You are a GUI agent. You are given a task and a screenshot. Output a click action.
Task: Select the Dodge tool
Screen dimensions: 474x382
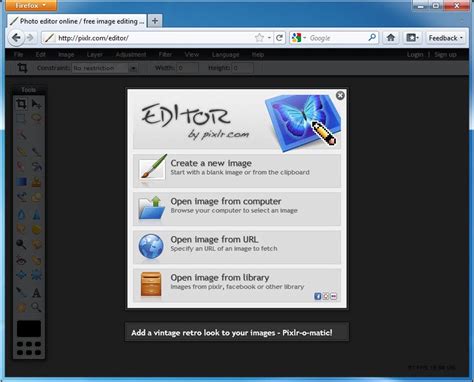click(21, 244)
